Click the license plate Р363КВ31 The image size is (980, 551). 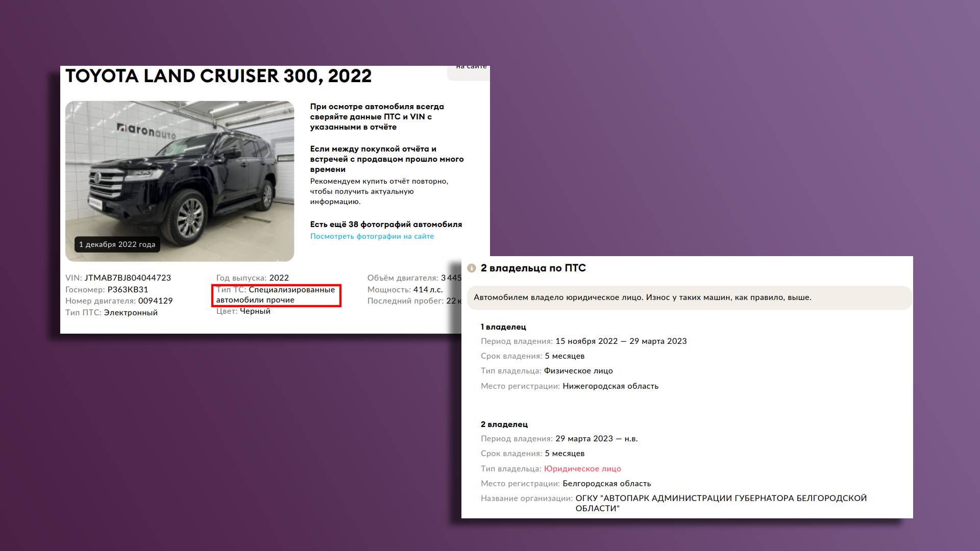coord(128,290)
